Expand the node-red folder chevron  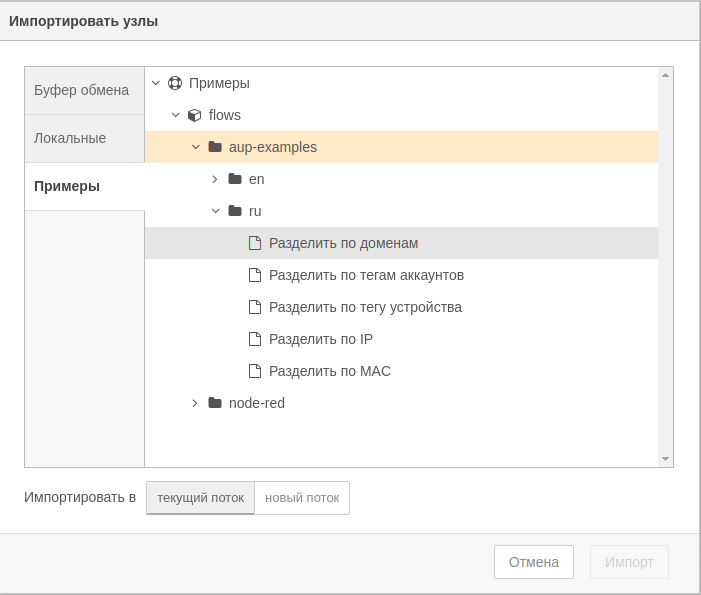[195, 403]
